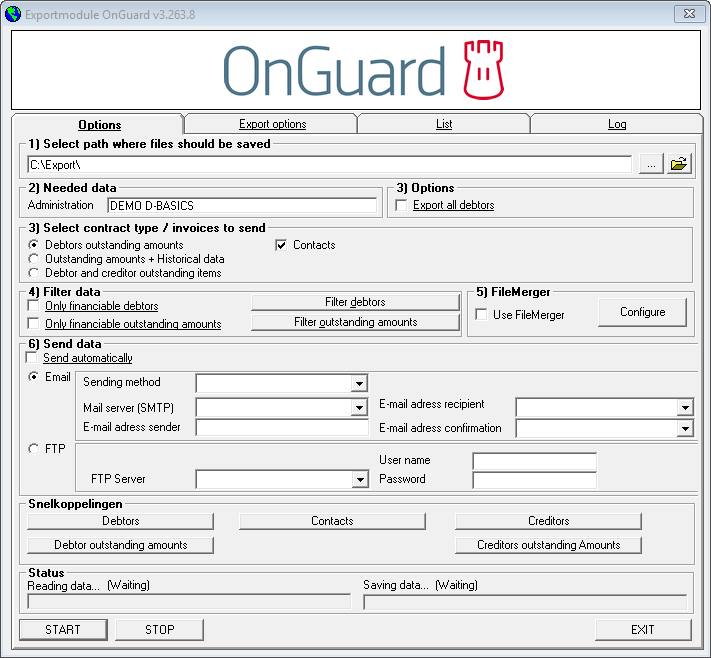Click the FTP User name field

click(535, 461)
